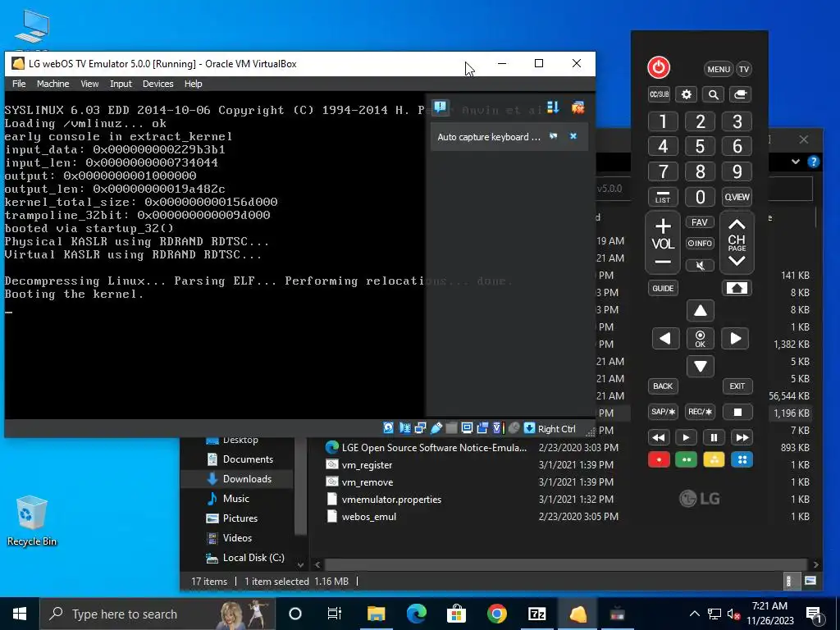Click the input source button on remote

click(740, 94)
